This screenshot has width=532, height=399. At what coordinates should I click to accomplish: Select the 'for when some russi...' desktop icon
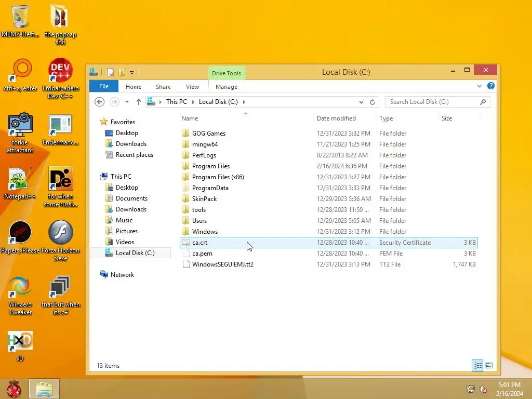coord(60,187)
